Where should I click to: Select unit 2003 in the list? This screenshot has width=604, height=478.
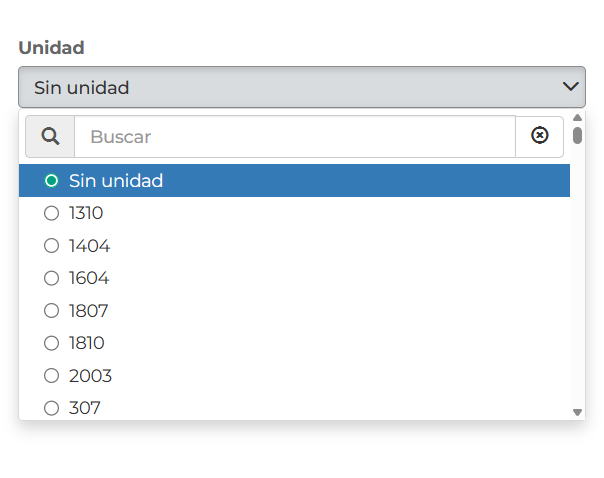click(52, 376)
